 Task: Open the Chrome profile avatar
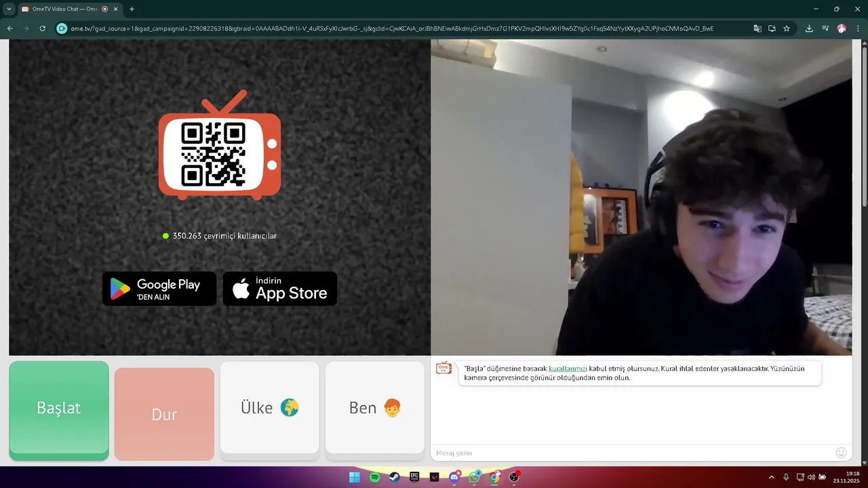(x=842, y=28)
